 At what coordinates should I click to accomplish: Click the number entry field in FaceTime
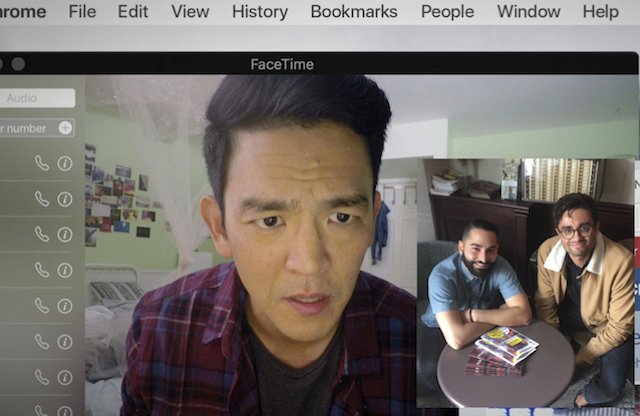click(x=37, y=128)
